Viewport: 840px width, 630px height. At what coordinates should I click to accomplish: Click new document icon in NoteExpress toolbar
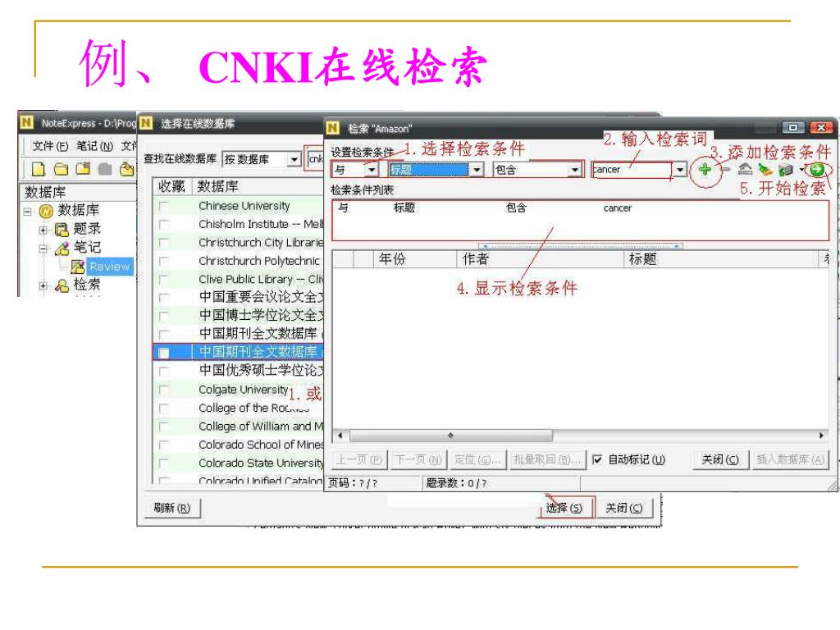[38, 169]
